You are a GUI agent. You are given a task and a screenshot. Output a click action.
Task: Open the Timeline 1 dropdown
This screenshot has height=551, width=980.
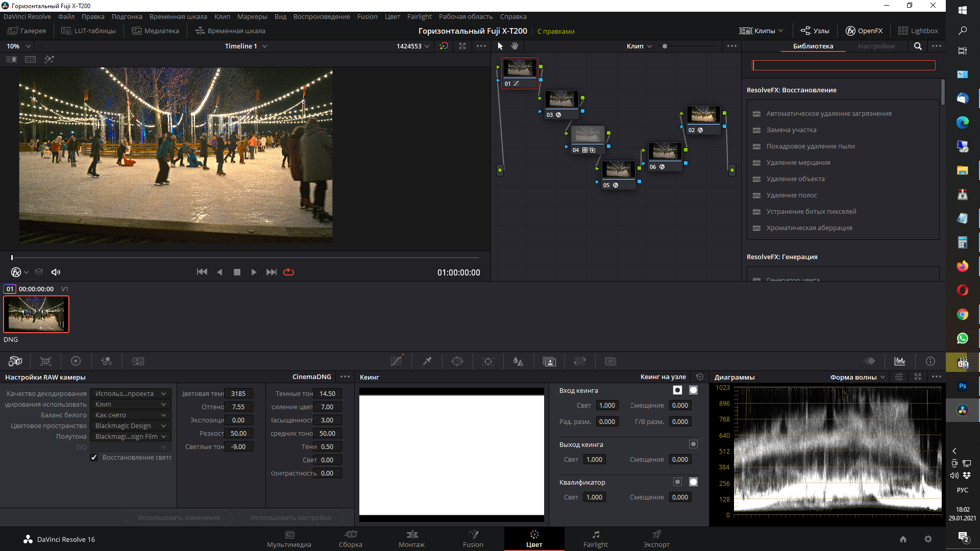[246, 46]
